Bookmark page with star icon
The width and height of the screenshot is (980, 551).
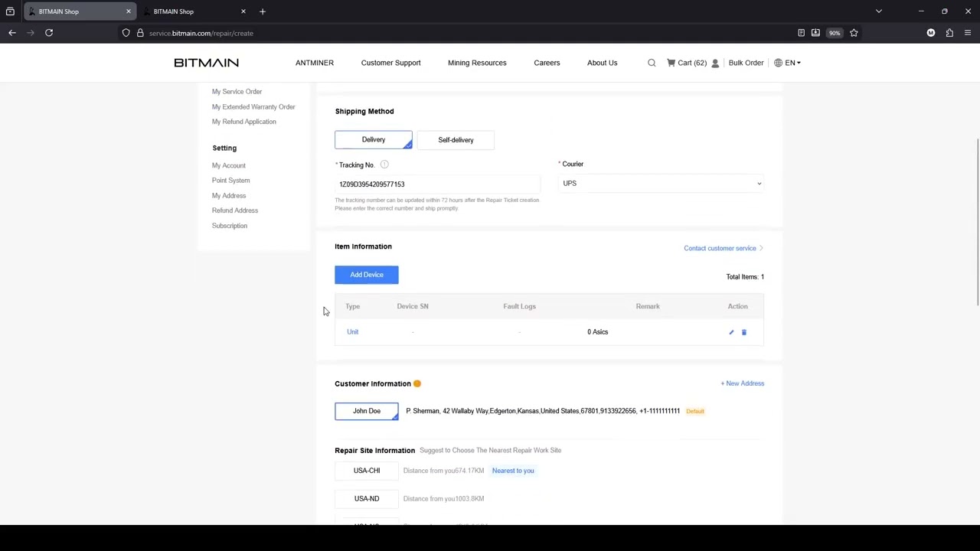pyautogui.click(x=854, y=33)
